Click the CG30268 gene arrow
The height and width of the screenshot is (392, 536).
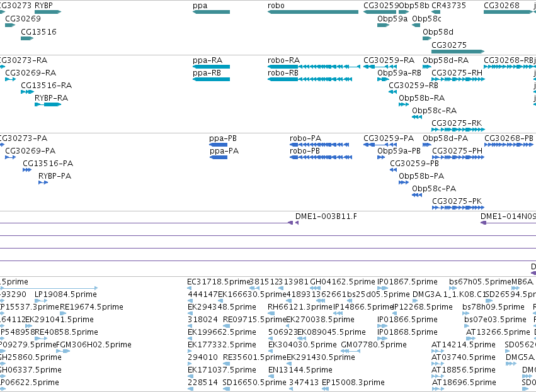click(x=508, y=12)
